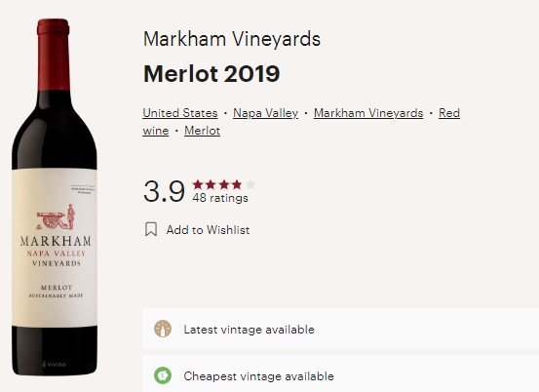The image size is (539, 392).
Task: Click the Markham Vineyards heading
Action: point(232,39)
